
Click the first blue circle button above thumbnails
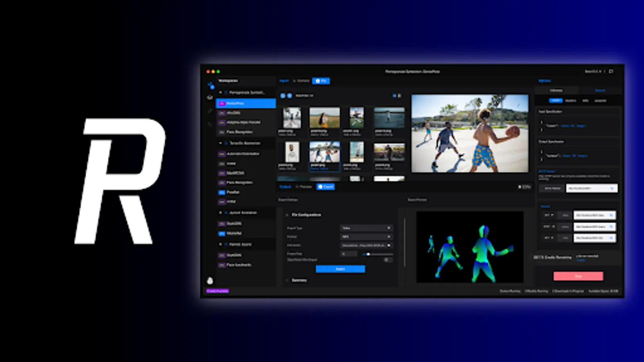point(283,96)
